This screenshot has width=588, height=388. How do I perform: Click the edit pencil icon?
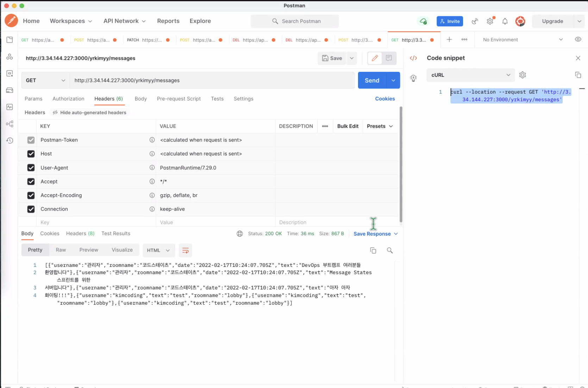(375, 58)
